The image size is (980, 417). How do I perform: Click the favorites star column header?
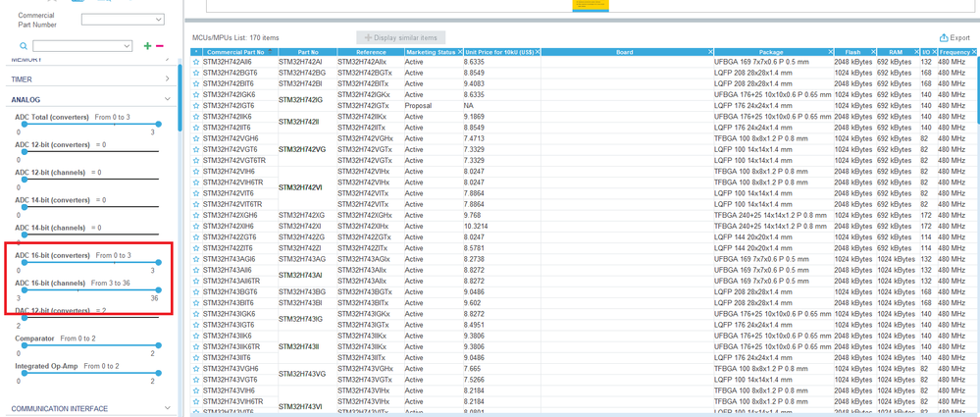click(196, 52)
